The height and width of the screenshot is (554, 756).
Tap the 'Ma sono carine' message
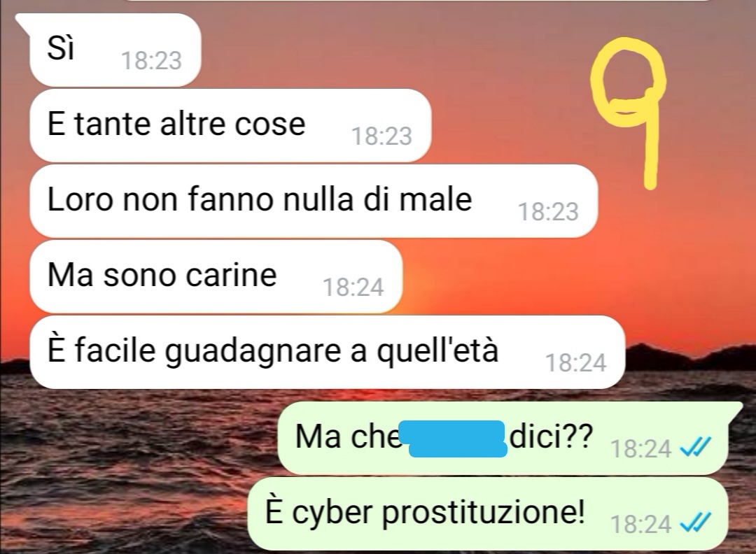(x=216, y=276)
